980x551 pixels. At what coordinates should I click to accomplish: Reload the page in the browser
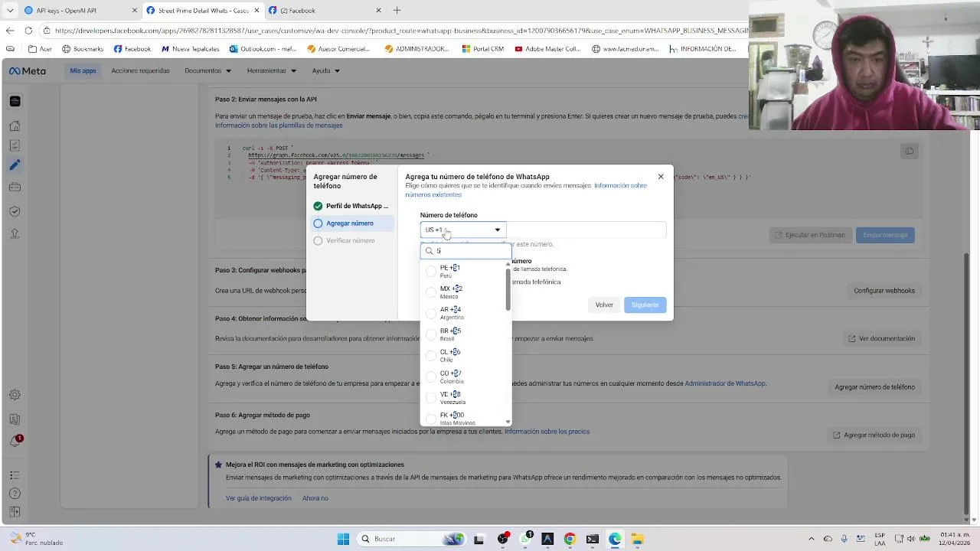click(x=28, y=31)
